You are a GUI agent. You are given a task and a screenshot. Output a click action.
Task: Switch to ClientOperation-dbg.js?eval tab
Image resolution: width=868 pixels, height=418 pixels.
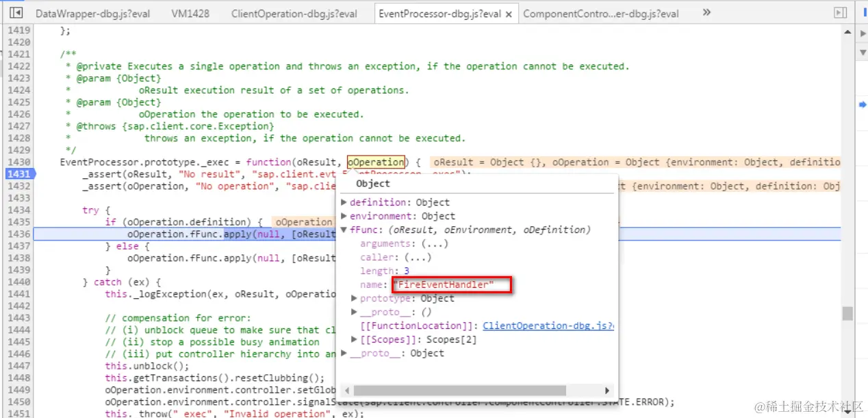click(294, 14)
